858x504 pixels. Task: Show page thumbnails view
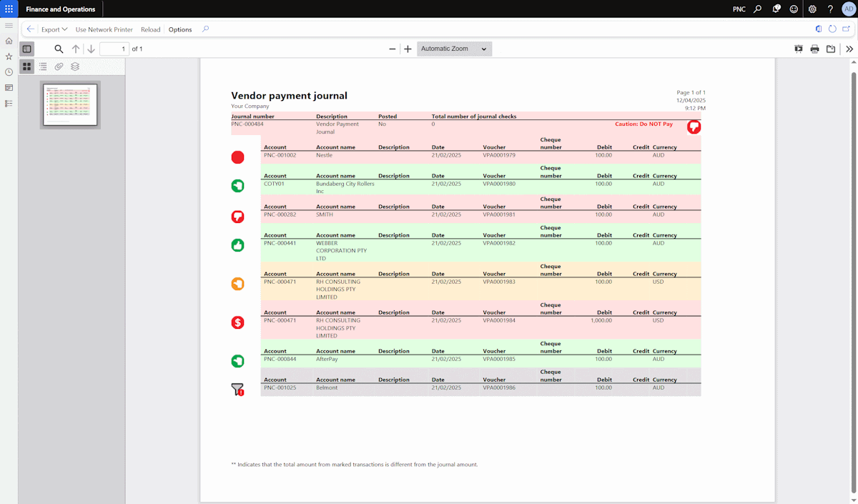coord(26,66)
